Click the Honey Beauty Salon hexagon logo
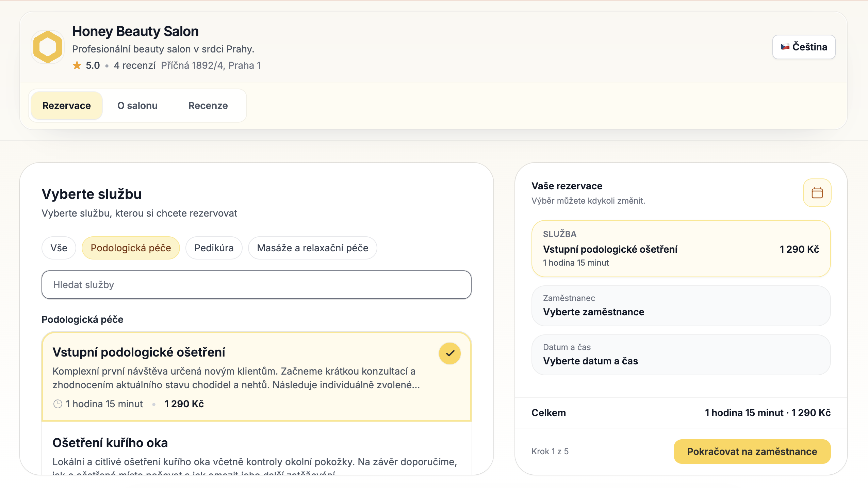Viewport: 868px width, 488px height. point(48,47)
